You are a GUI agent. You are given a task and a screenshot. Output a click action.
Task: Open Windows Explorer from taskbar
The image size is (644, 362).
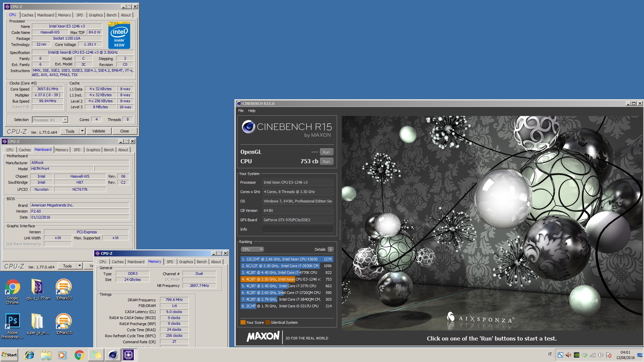pyautogui.click(x=46, y=355)
